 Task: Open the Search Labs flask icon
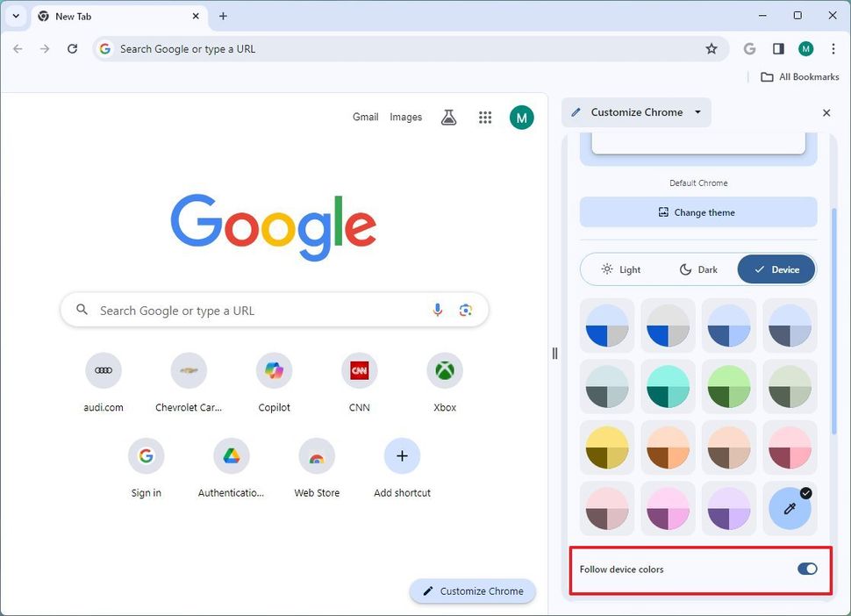coord(448,117)
